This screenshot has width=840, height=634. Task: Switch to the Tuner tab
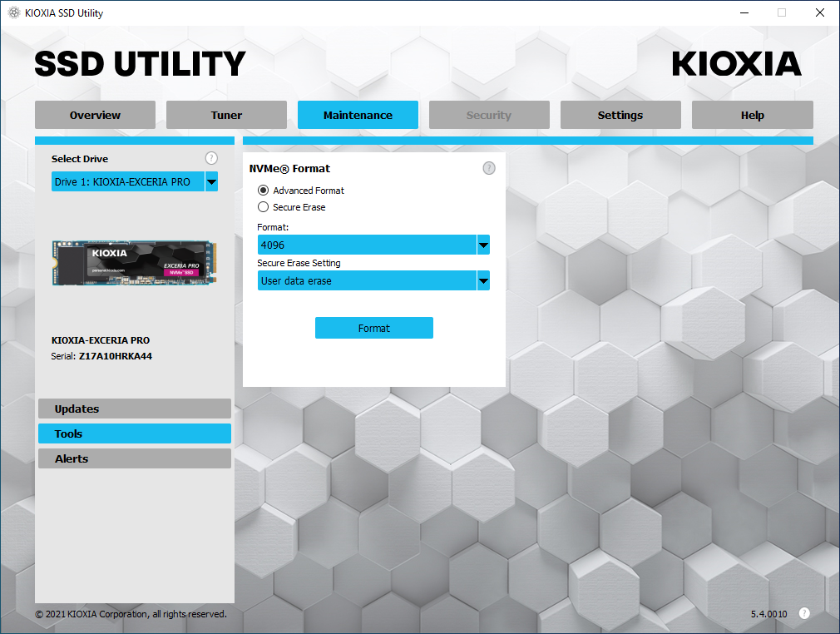click(226, 115)
